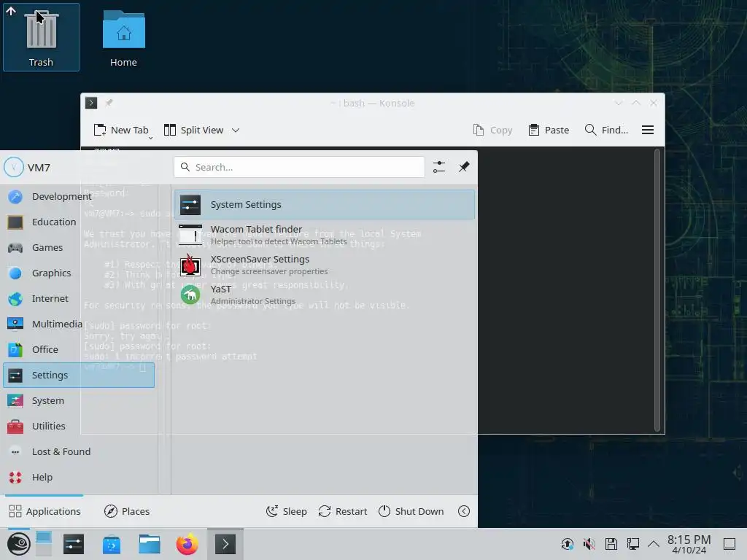This screenshot has width=747, height=560.
Task: Toggle the launcher pin icon
Action: (x=464, y=167)
